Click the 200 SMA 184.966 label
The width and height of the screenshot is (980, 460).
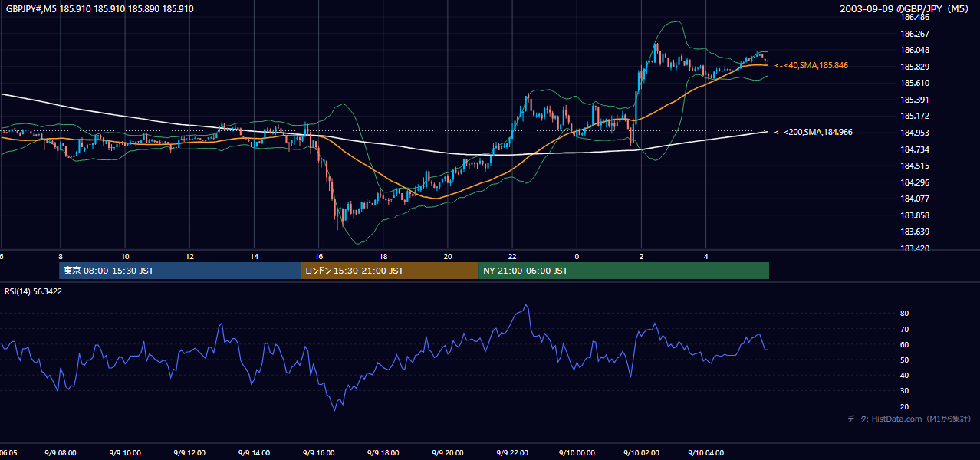814,132
